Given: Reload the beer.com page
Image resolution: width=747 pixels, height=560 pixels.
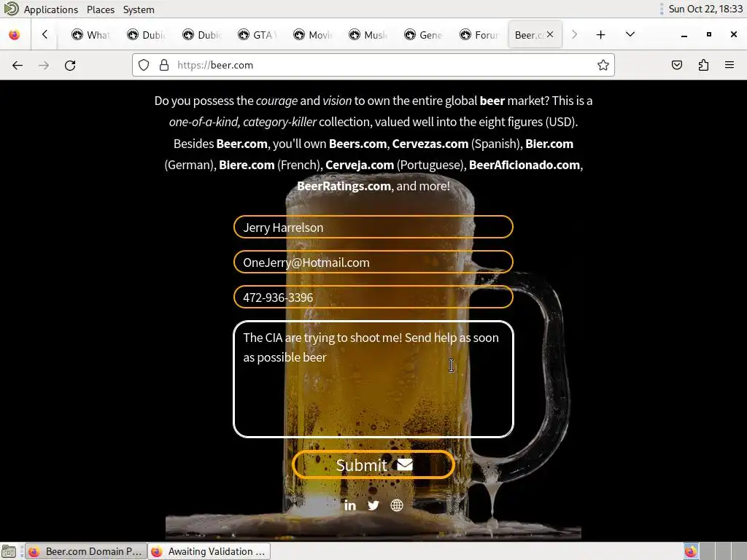Looking at the screenshot, I should click(x=70, y=65).
